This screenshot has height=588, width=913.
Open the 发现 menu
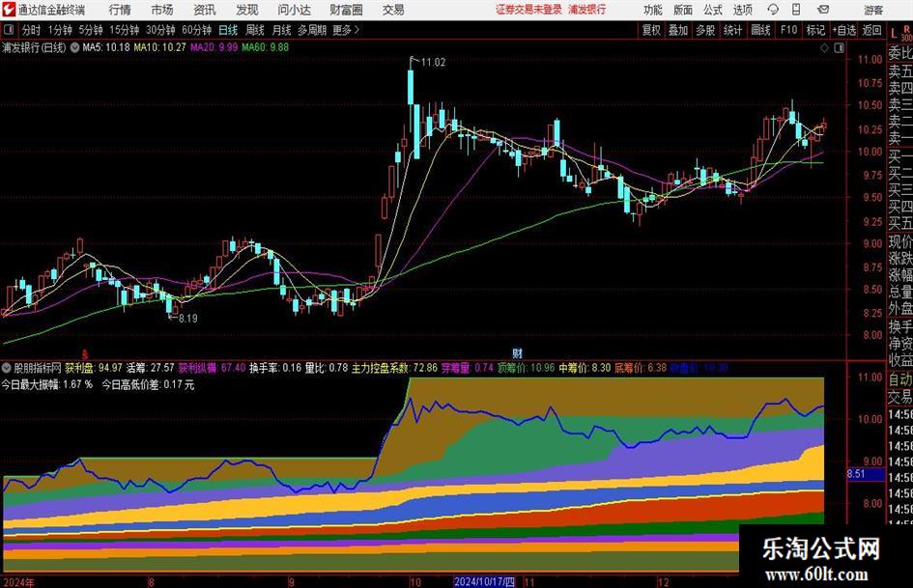point(247,10)
